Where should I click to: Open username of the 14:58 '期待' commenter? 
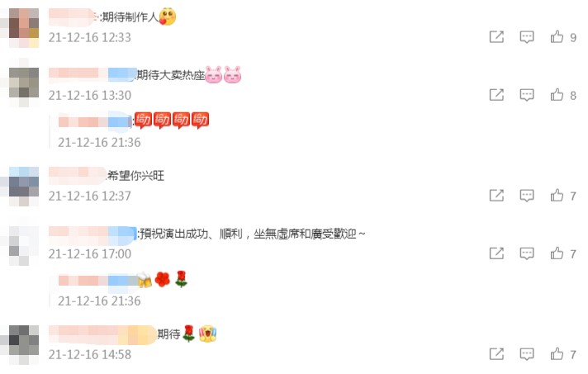102,334
